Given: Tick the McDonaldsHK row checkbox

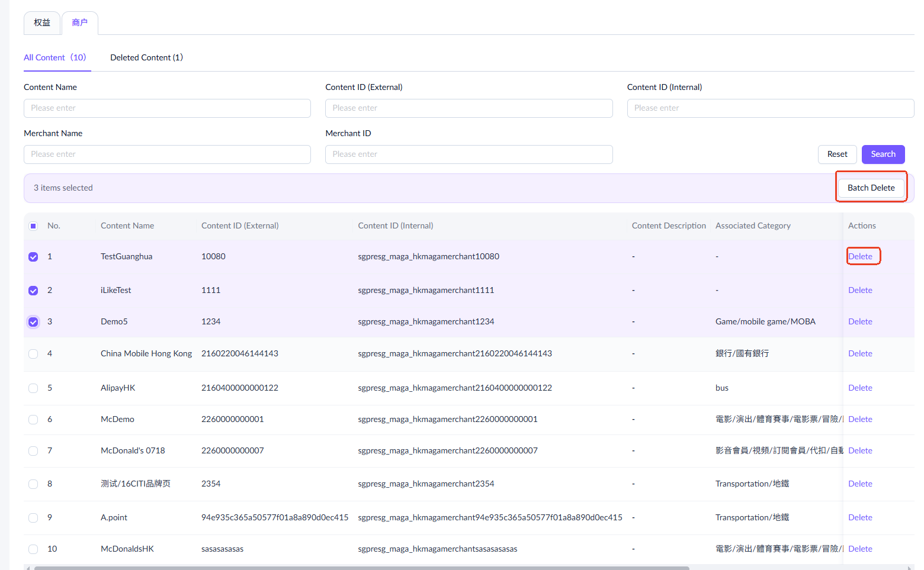Looking at the screenshot, I should coord(33,549).
